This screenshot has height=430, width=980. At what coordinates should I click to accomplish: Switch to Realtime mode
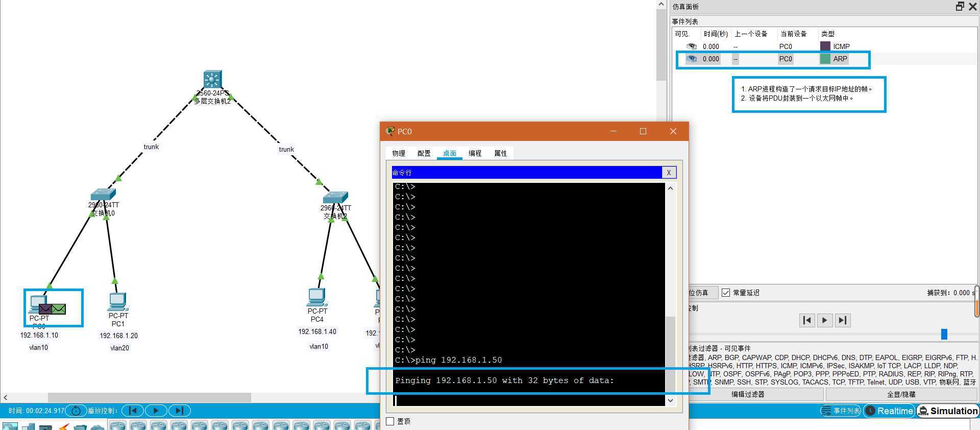click(889, 411)
